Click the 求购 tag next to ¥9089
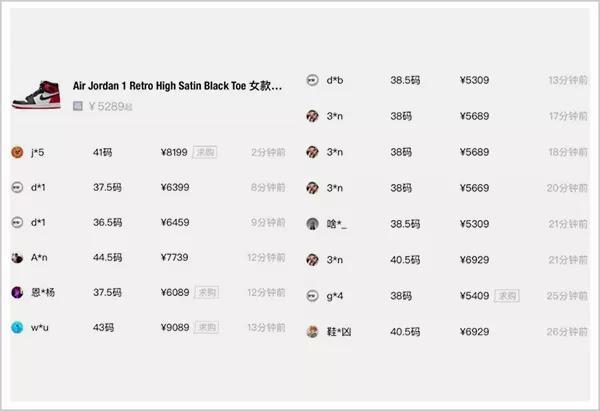Screen dimensions: 600x411 tap(206, 327)
